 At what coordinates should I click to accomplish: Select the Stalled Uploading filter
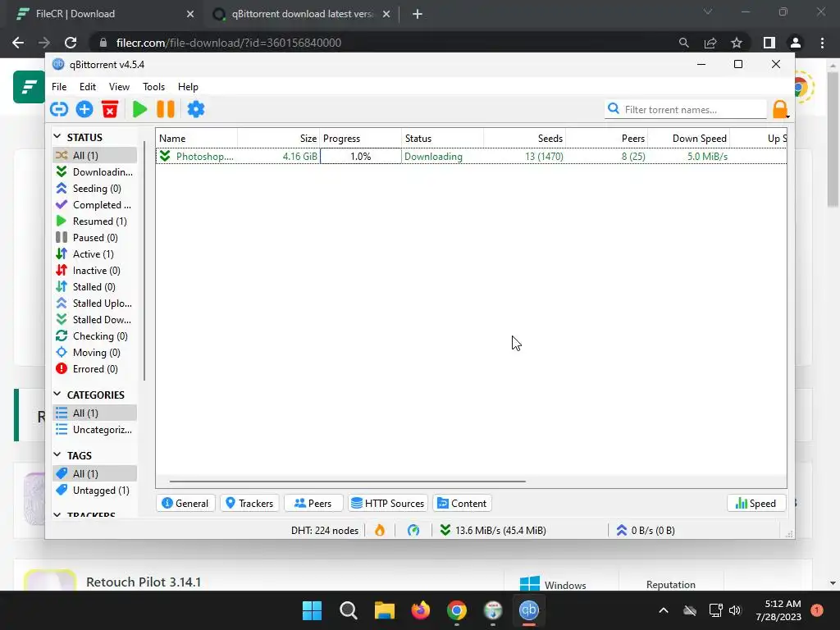click(95, 304)
